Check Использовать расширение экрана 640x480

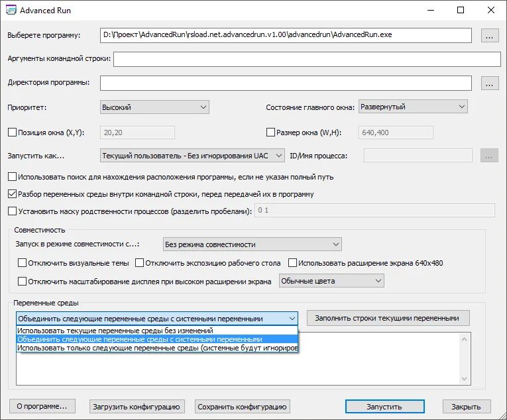tap(292, 263)
